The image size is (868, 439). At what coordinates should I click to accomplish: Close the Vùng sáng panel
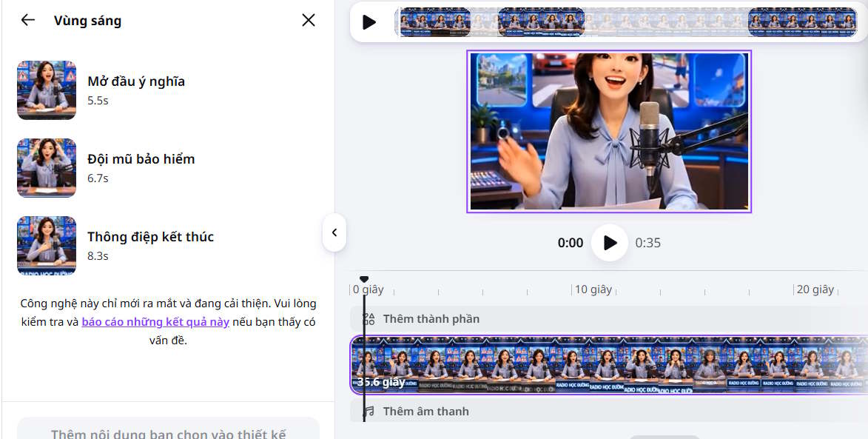point(309,20)
